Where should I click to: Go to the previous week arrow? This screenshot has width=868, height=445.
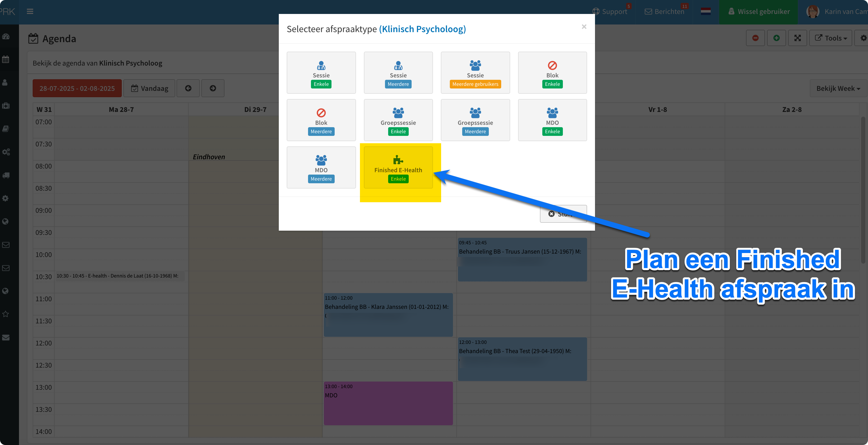point(188,88)
